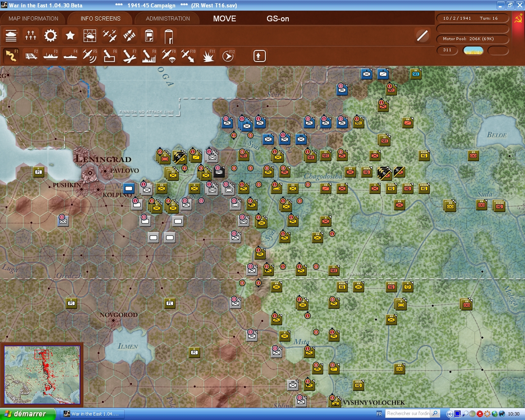
Task: Click the Novgorod city marker
Action: click(114, 320)
